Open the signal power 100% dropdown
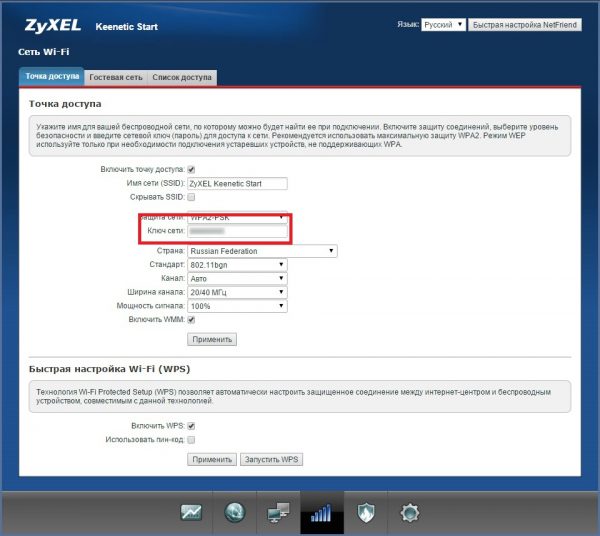 (237, 306)
